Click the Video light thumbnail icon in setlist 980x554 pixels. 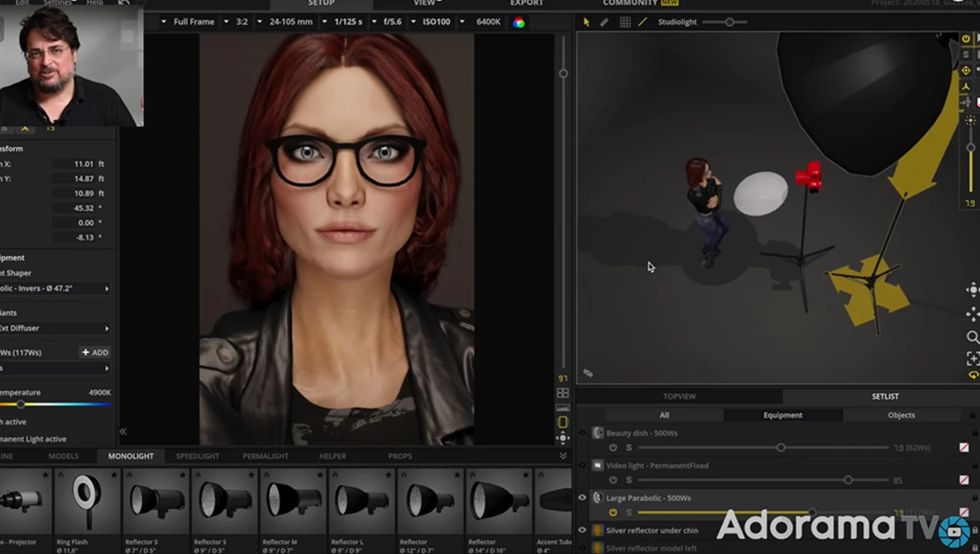(x=598, y=466)
